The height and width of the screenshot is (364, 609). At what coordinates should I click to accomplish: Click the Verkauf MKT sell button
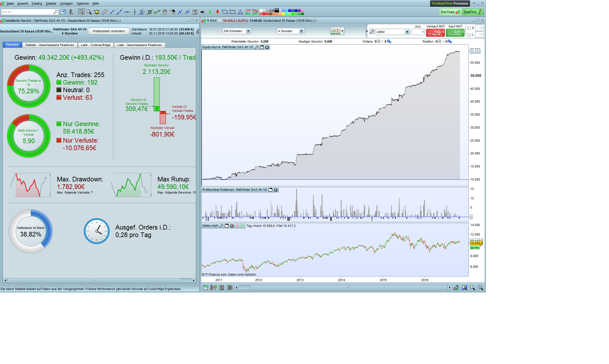pyautogui.click(x=435, y=33)
